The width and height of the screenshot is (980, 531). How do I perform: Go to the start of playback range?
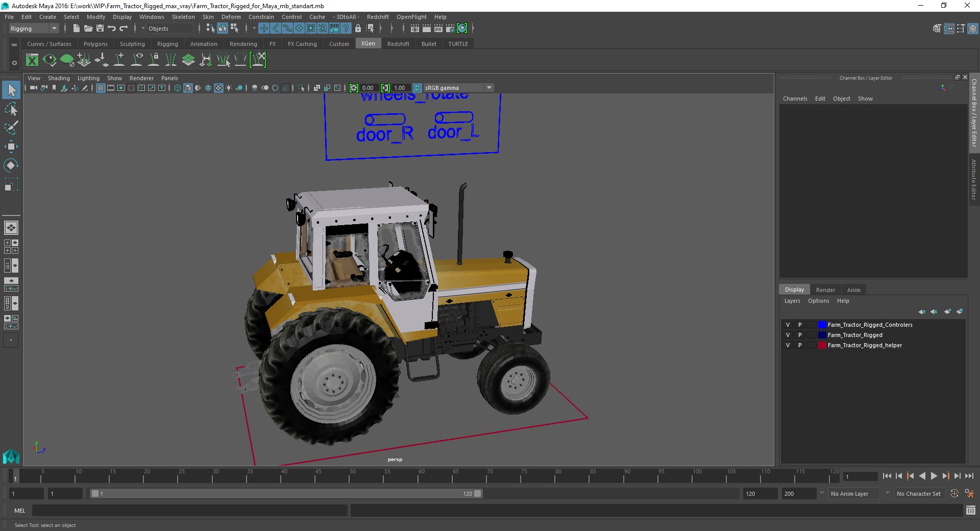coord(887,476)
